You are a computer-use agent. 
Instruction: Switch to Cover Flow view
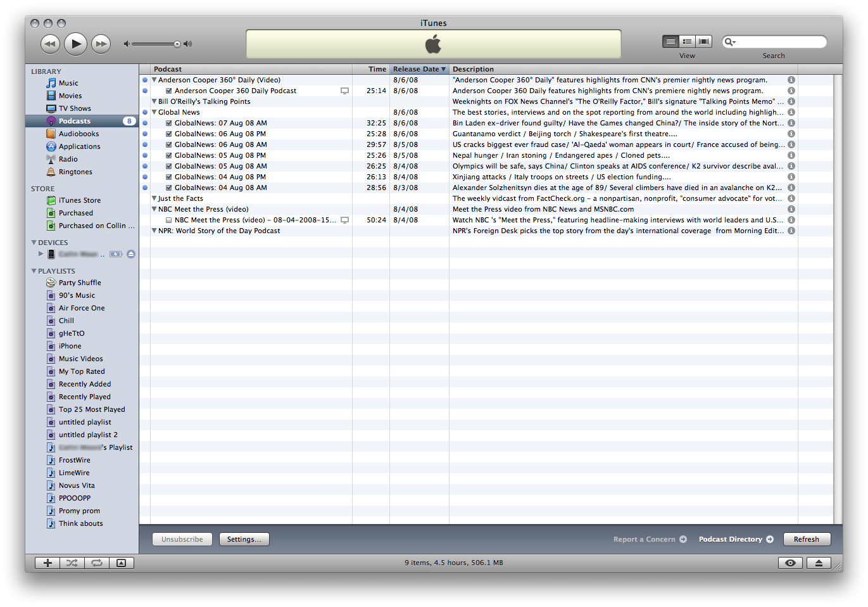(703, 41)
